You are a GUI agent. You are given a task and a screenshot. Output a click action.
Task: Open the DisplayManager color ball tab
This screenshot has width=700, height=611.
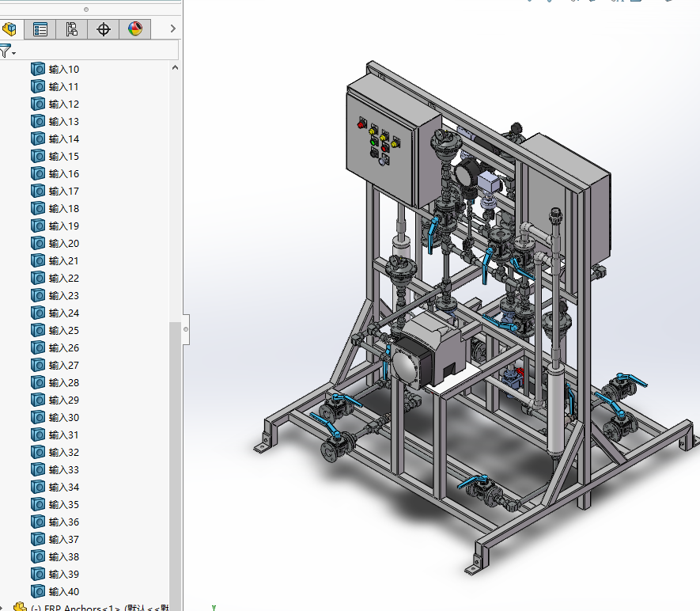coord(135,29)
